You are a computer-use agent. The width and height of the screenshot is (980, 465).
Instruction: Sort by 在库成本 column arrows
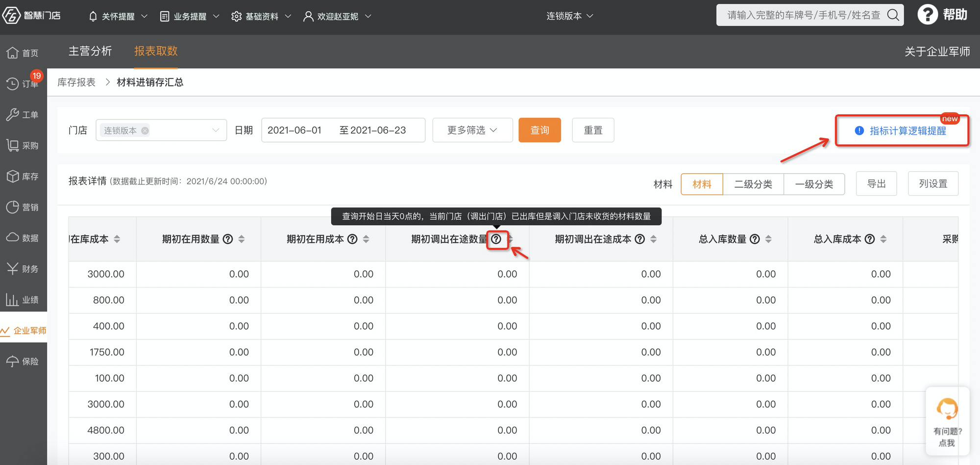pos(117,239)
